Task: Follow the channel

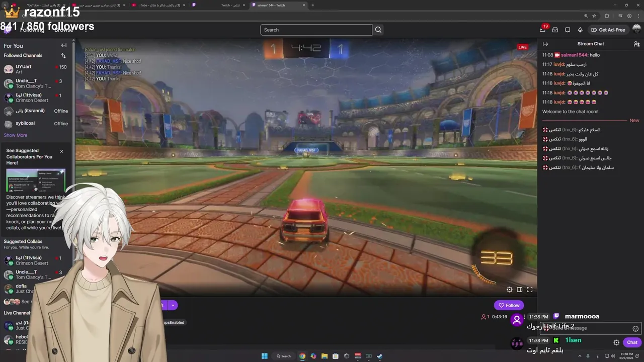Action: (x=509, y=305)
